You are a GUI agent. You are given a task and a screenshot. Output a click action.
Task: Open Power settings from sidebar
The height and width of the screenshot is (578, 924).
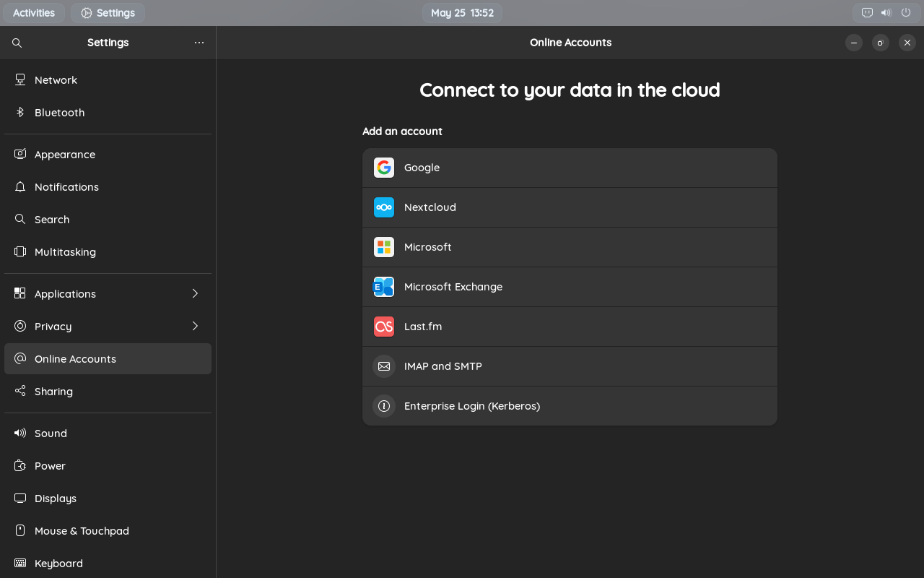coord(108,465)
